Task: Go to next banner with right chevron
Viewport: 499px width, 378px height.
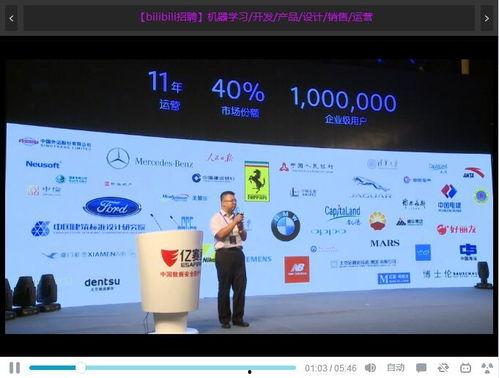Action: (487, 18)
